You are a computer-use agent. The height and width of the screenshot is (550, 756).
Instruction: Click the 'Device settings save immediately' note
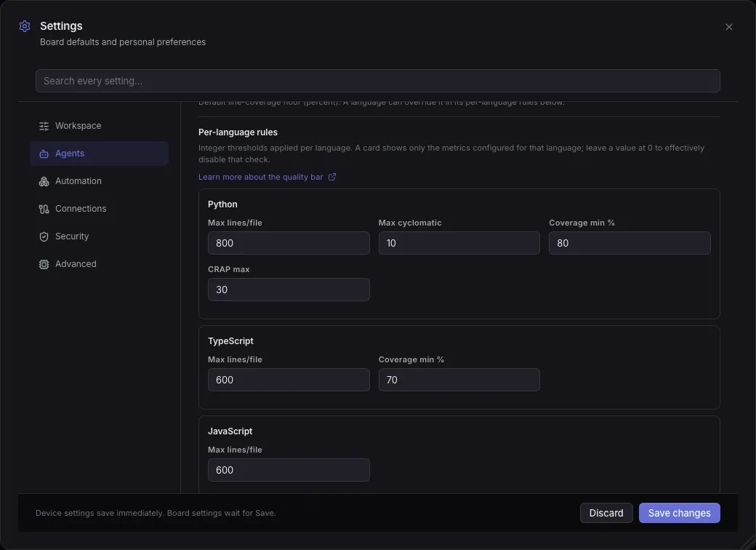click(156, 513)
